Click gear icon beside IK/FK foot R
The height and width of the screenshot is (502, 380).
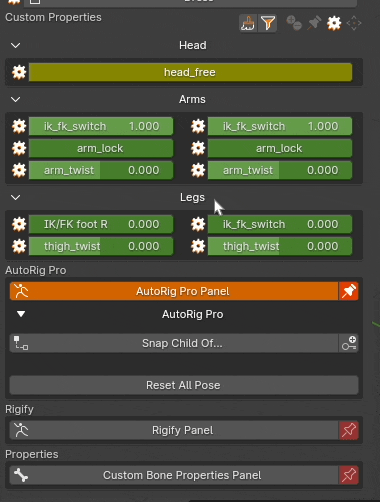(19, 224)
